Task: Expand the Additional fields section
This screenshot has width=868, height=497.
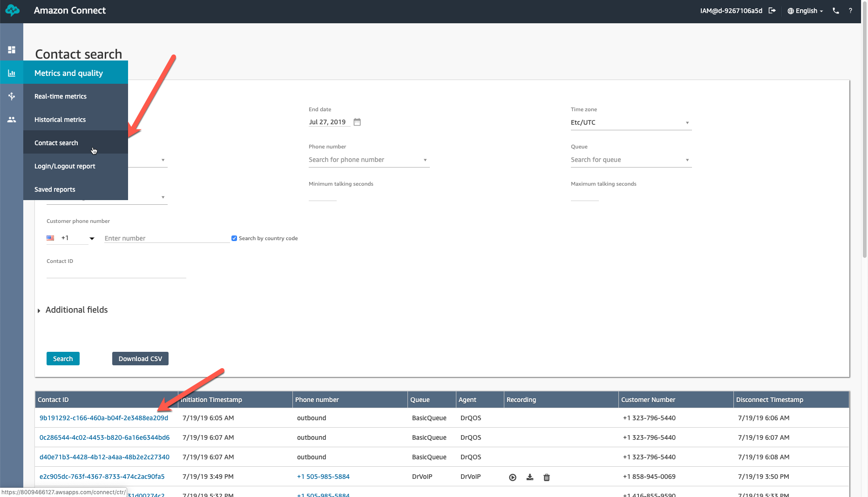Action: point(73,310)
